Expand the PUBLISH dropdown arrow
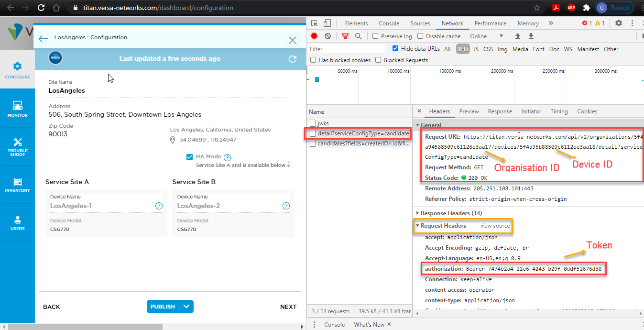 click(187, 307)
